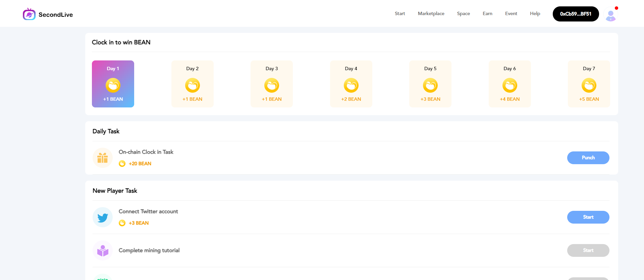Viewport: 644px width, 280px height.
Task: Go to Marketplace
Action: (431, 14)
